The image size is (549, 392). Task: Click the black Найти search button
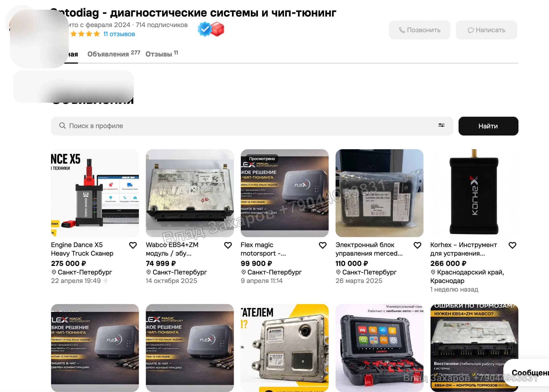tap(488, 126)
